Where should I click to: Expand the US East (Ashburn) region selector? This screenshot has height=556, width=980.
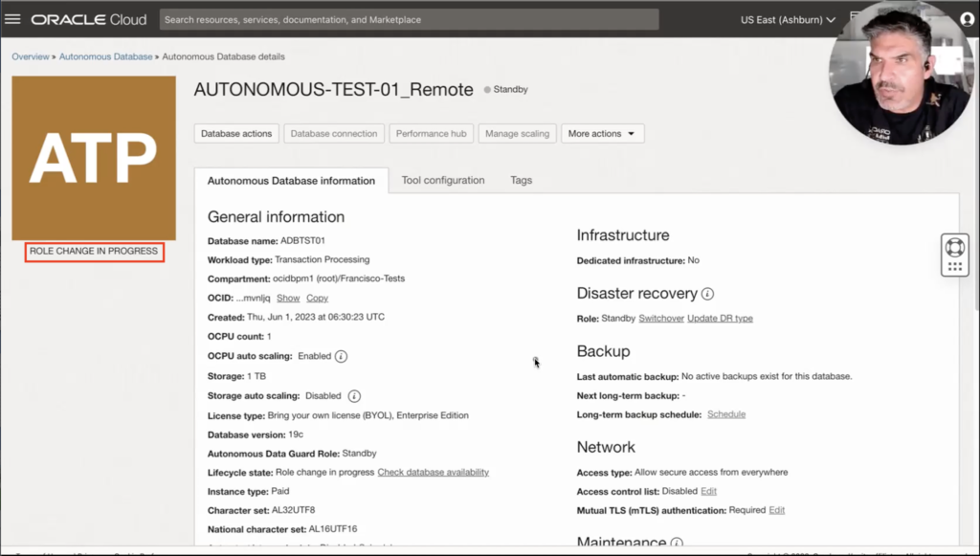788,19
